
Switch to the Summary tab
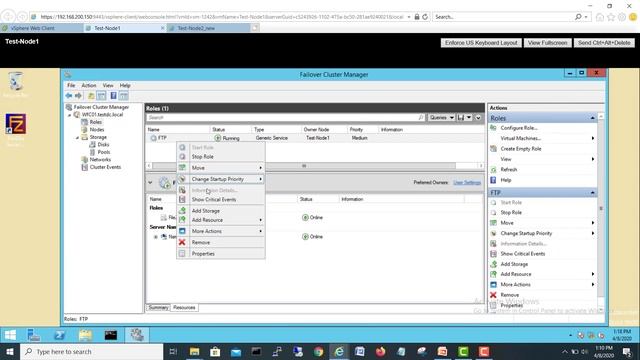point(158,307)
